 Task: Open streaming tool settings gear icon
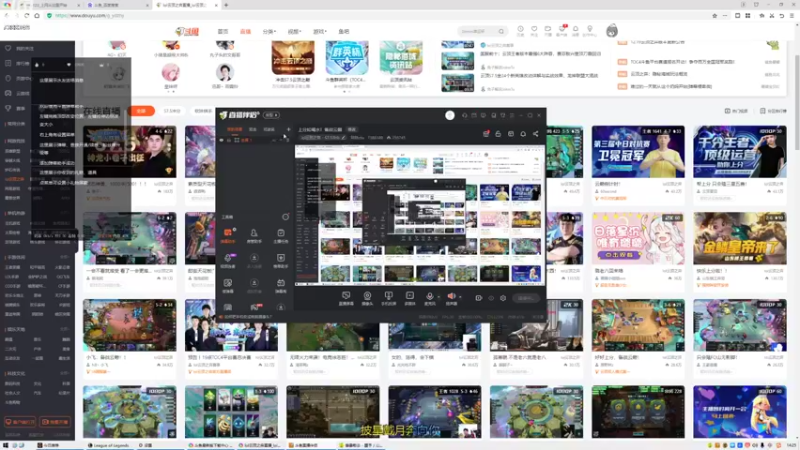click(503, 298)
